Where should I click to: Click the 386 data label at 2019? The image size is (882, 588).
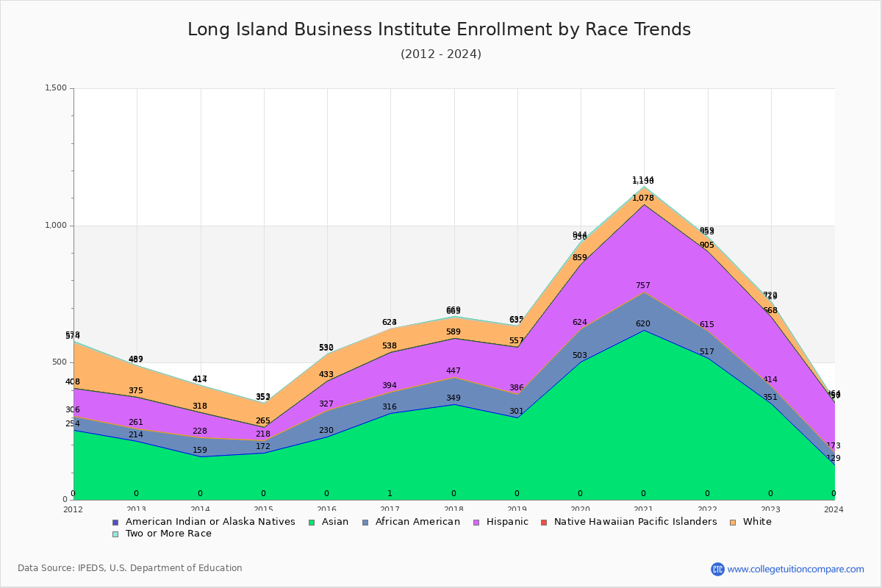click(517, 387)
